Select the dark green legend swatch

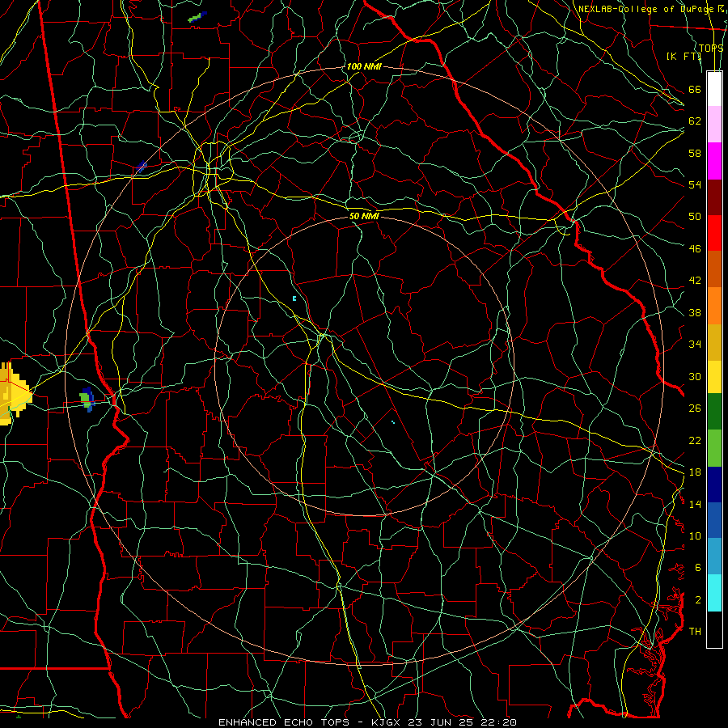point(714,412)
